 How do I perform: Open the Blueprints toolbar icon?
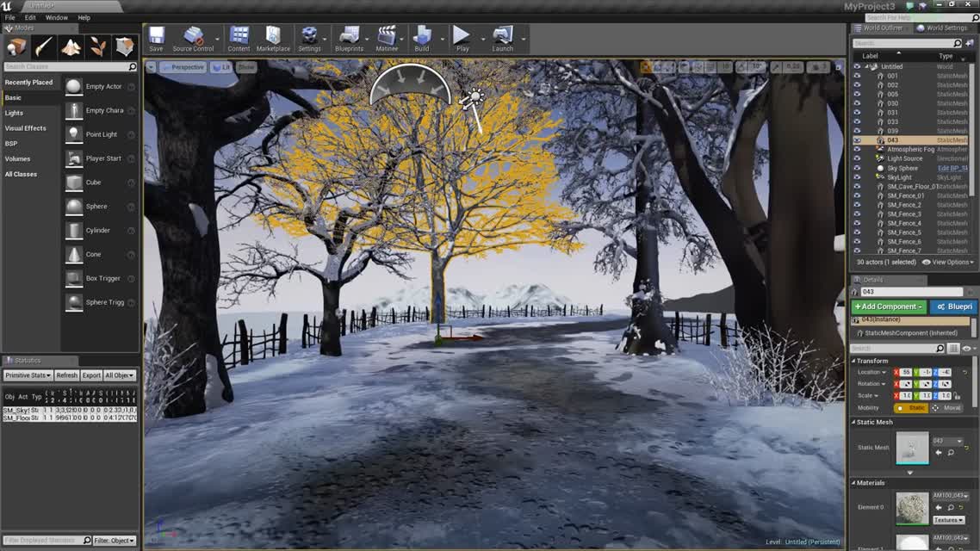[349, 39]
